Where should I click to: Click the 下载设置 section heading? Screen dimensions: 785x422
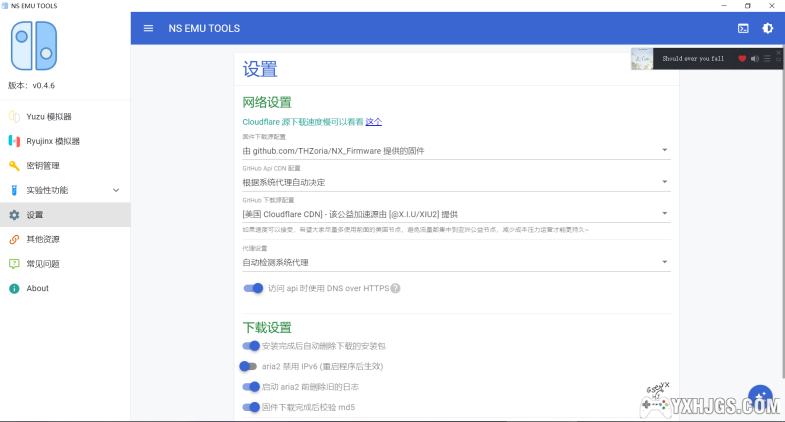(267, 328)
